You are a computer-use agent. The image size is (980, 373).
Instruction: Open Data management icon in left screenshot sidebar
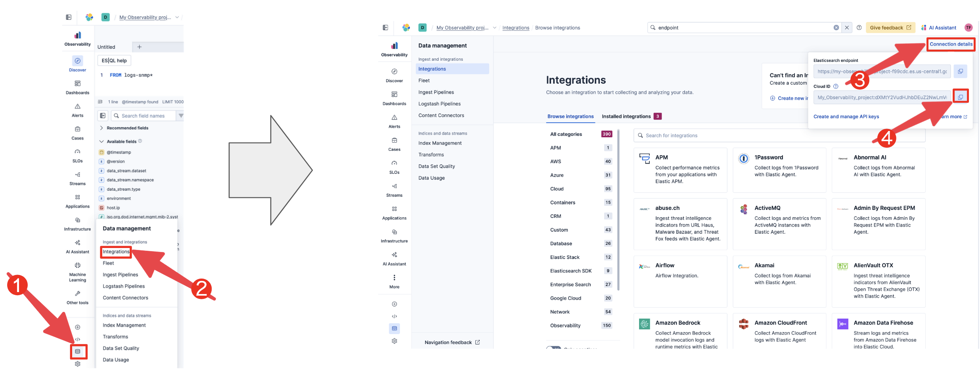pos(78,352)
